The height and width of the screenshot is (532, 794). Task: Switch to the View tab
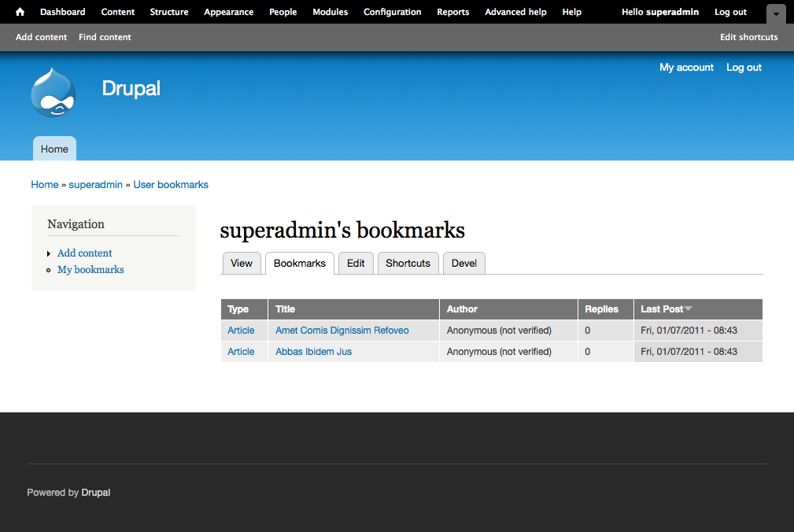(x=242, y=263)
